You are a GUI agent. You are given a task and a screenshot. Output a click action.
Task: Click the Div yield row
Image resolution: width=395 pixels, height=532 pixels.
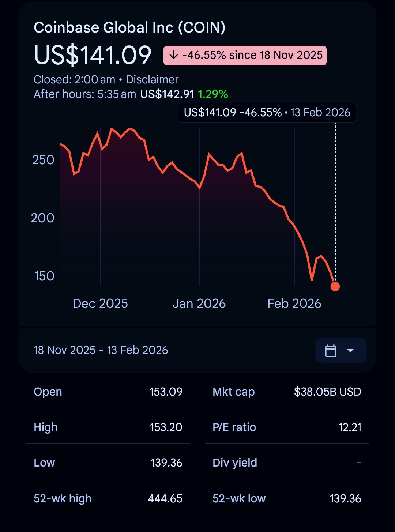point(287,463)
